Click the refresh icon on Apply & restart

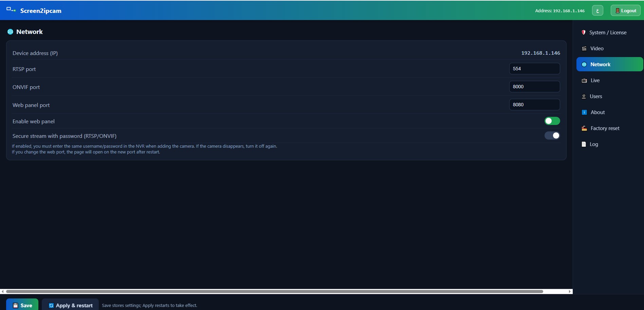click(x=51, y=306)
